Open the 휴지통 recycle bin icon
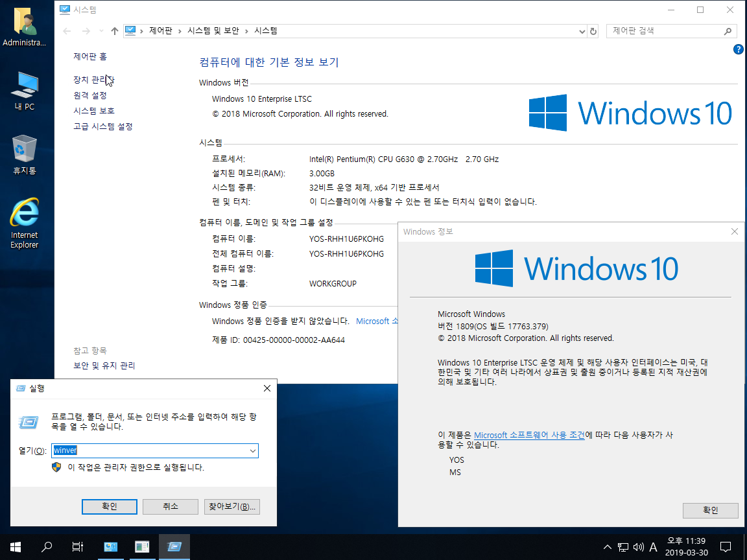747x560 pixels. [24, 154]
